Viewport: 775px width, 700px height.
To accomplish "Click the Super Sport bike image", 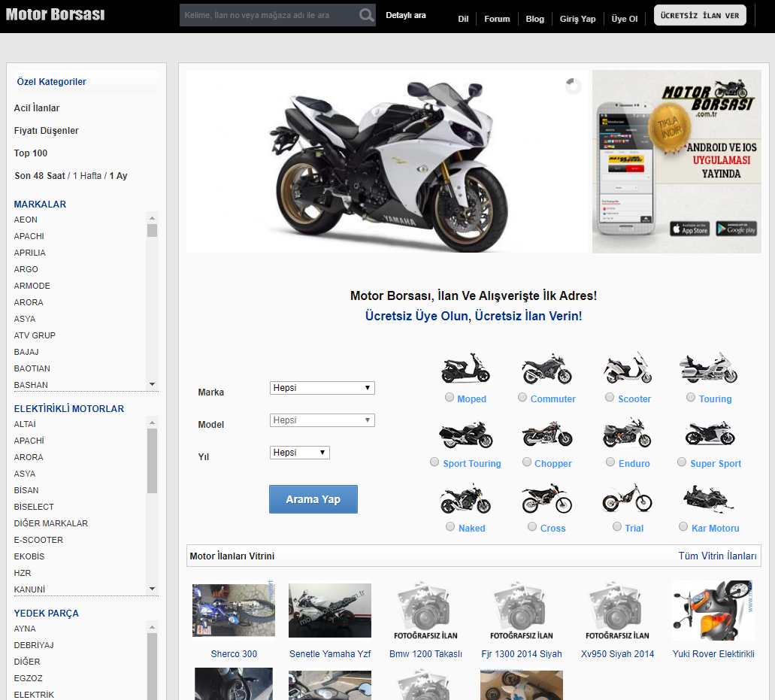I will (710, 434).
